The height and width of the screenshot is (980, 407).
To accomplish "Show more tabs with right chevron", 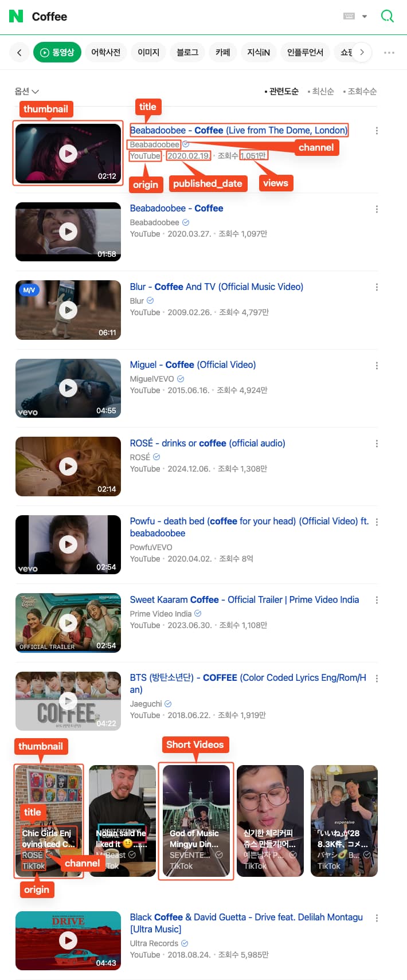I will point(362,52).
